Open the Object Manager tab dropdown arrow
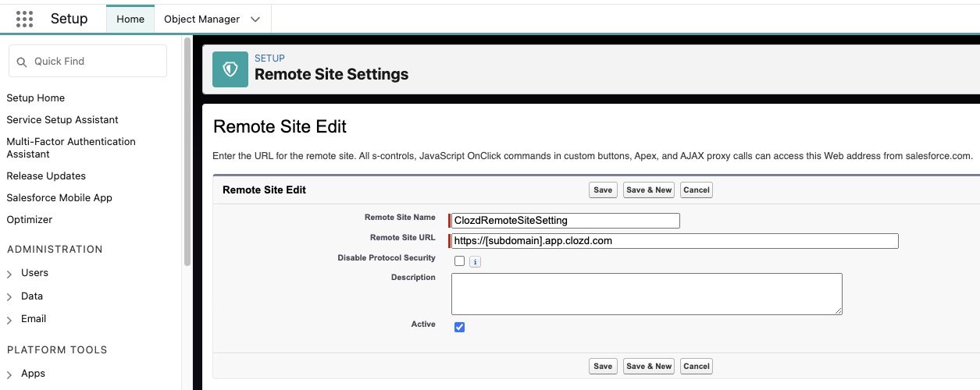 (255, 19)
